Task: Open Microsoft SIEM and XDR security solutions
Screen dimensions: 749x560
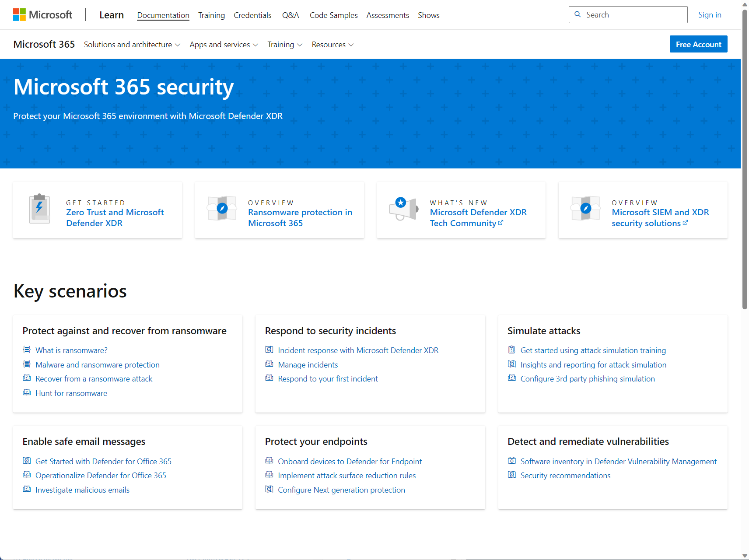Action: [x=660, y=218]
